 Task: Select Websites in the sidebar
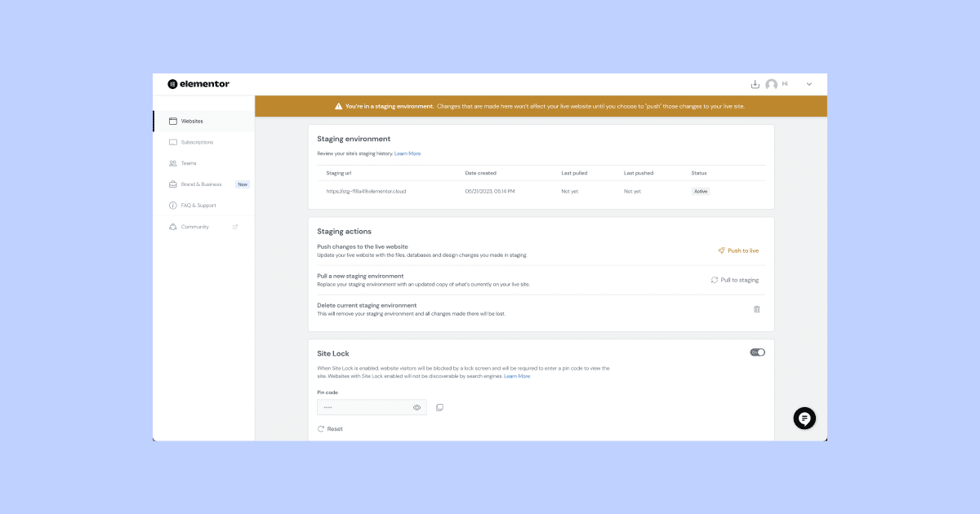(190, 120)
